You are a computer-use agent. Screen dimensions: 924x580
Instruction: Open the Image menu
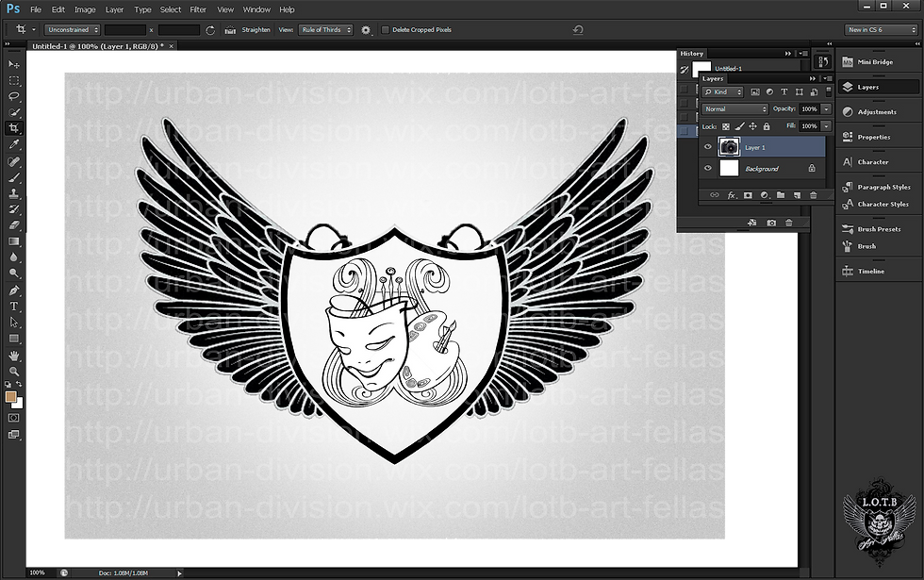point(85,9)
